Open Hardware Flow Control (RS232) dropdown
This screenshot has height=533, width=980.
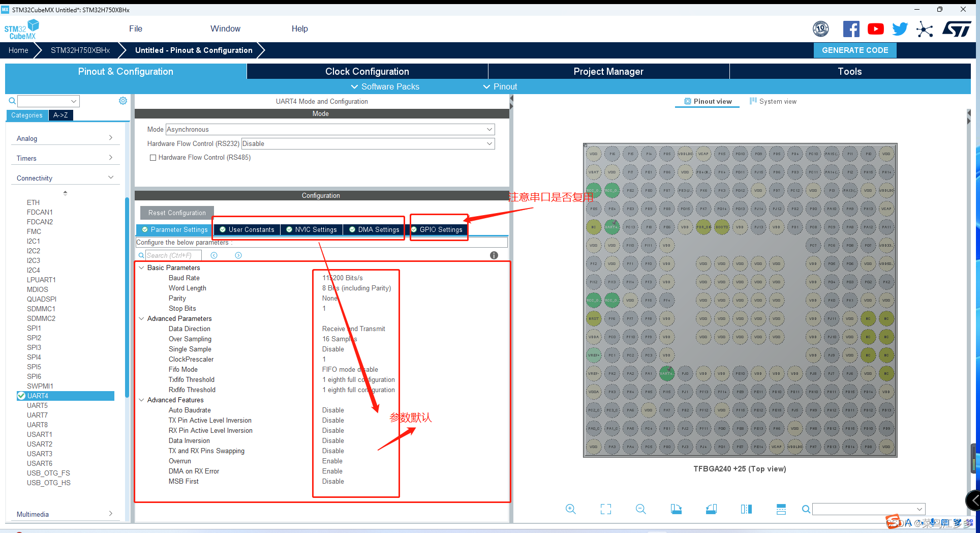point(368,143)
